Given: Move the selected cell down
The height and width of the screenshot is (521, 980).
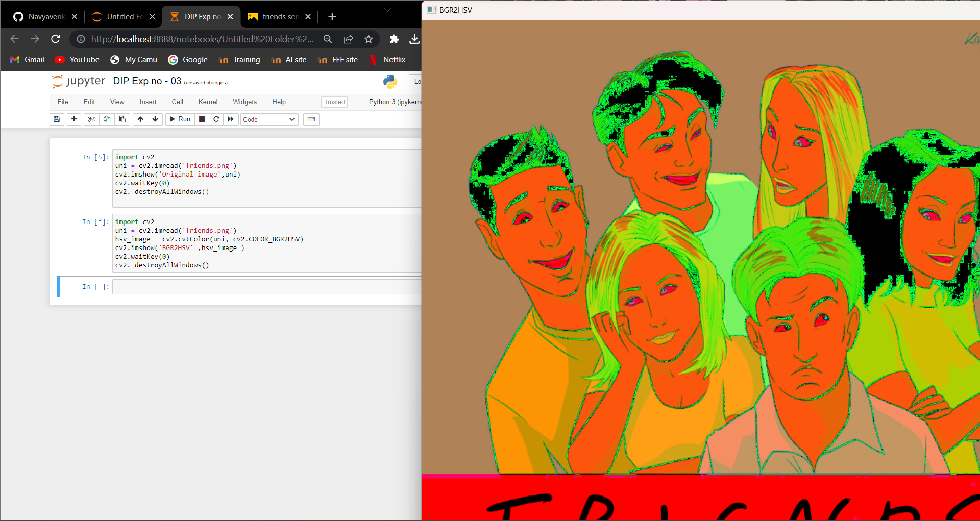Looking at the screenshot, I should [x=155, y=119].
